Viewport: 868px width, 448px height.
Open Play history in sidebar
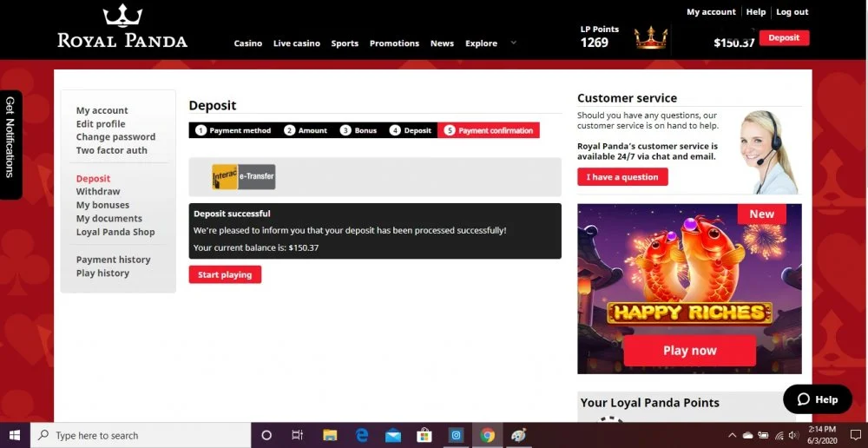(x=103, y=273)
